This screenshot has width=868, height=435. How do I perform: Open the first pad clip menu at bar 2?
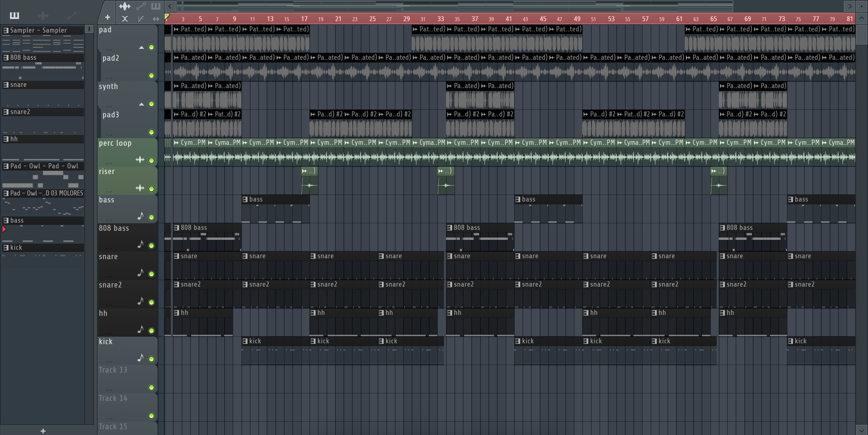pos(177,29)
